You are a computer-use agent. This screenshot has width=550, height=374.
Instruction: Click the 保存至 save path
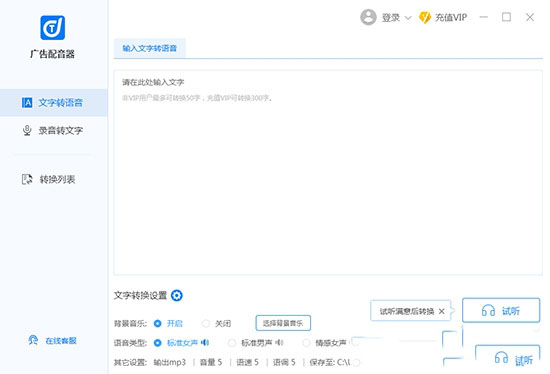click(330, 362)
